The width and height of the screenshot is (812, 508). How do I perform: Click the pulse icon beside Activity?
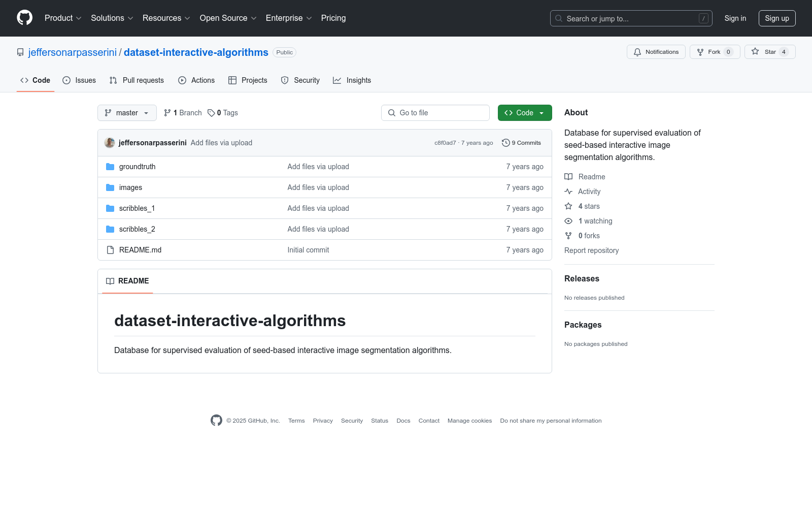[x=568, y=192]
